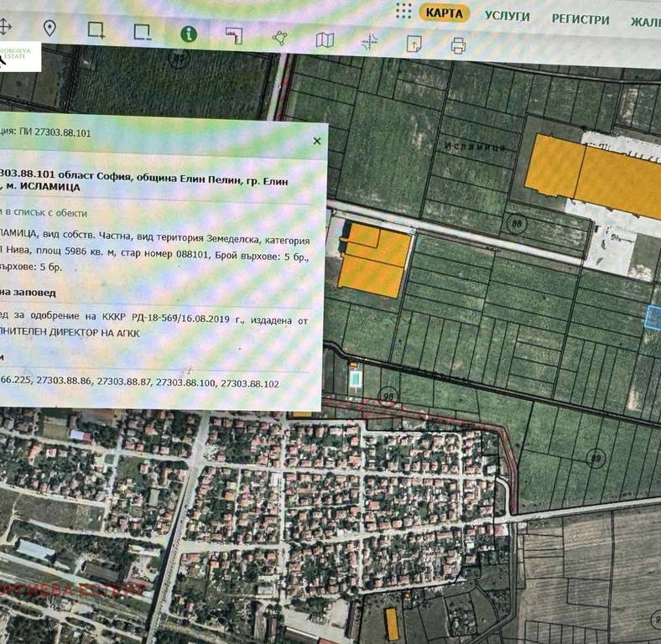Click the circled '98' block label

[x=388, y=397]
